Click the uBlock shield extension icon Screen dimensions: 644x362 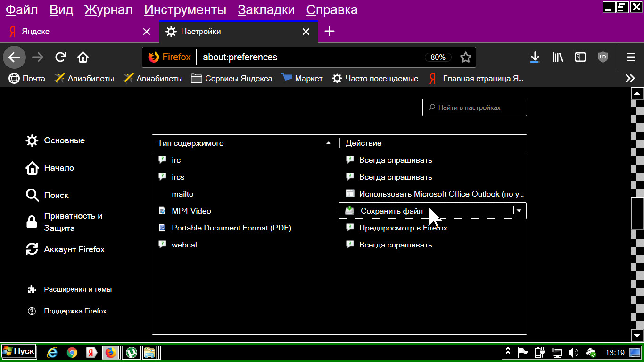point(603,57)
